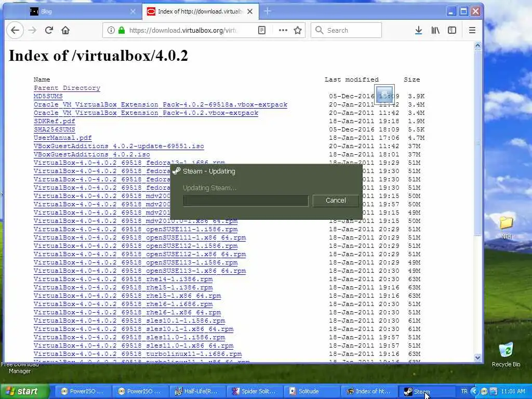Open a new tab with plus button
The height and width of the screenshot is (399, 532).
point(268,11)
